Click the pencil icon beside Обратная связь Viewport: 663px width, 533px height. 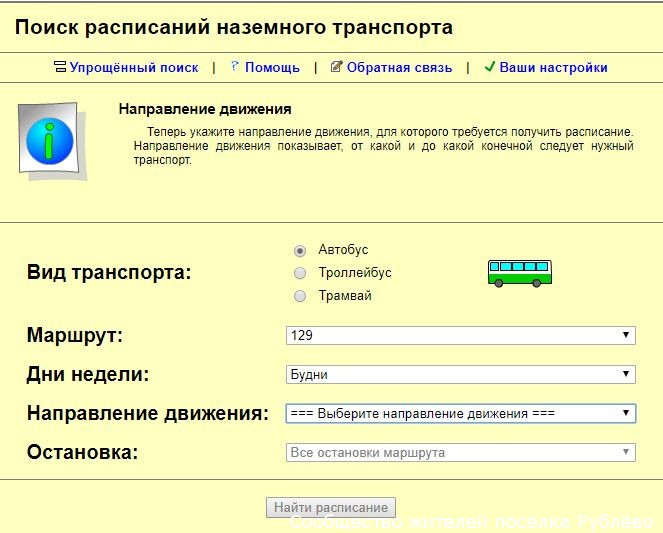[x=337, y=67]
